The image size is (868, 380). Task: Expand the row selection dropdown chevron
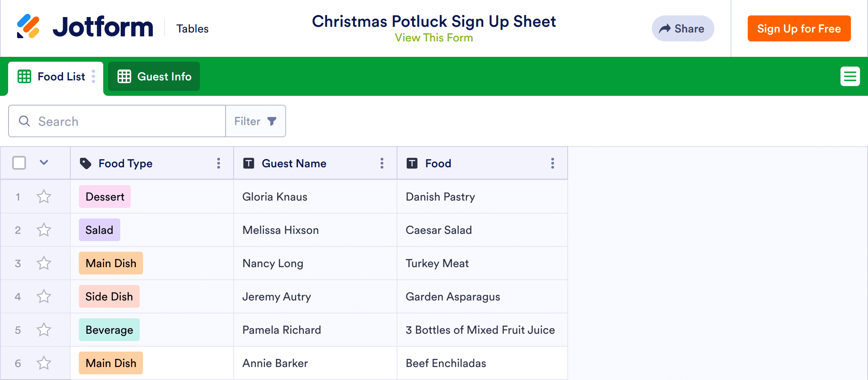[44, 163]
